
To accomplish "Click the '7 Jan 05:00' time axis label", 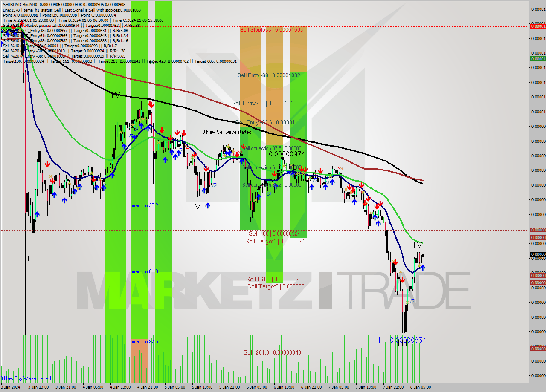I will (x=338, y=387).
